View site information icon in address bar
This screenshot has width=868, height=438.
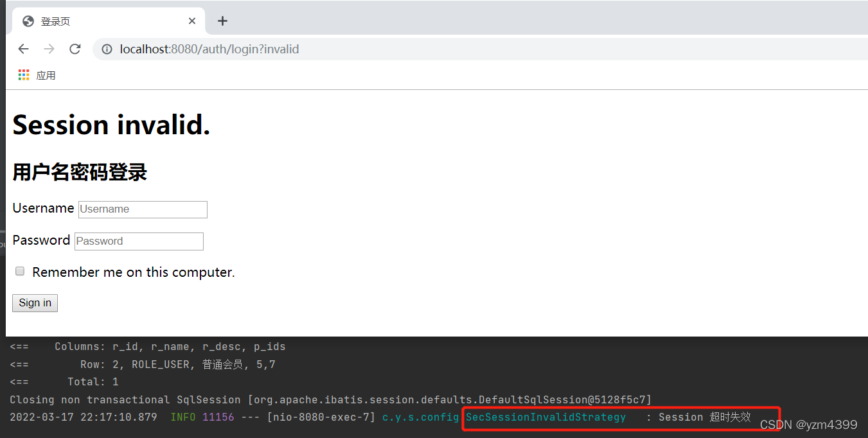107,49
